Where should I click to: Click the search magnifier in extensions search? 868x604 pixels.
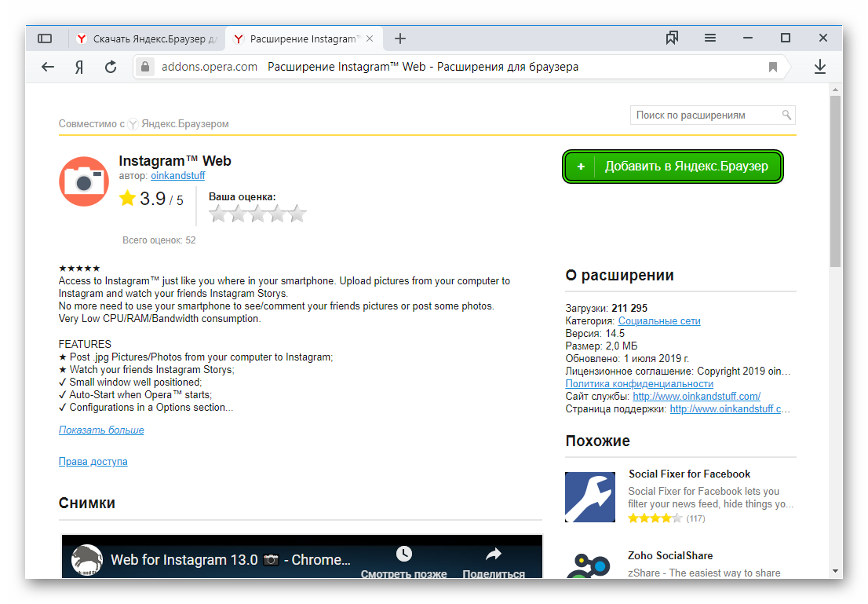[x=786, y=115]
